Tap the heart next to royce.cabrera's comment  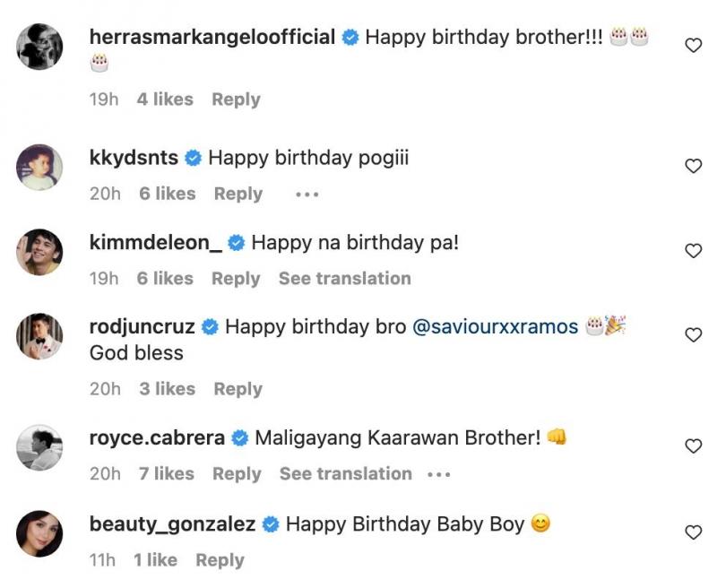point(693,445)
